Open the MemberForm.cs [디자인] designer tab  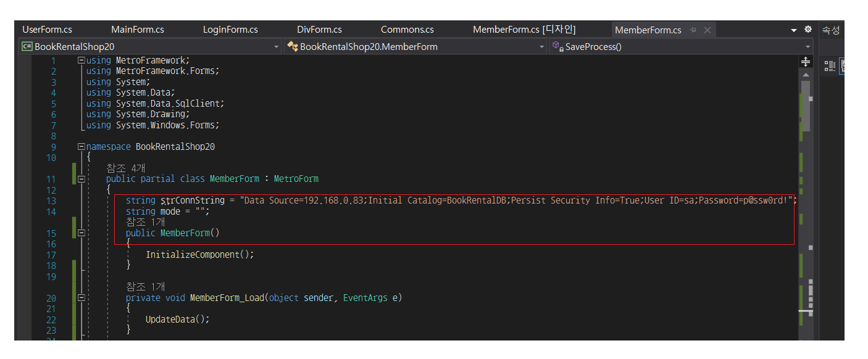[x=524, y=30]
